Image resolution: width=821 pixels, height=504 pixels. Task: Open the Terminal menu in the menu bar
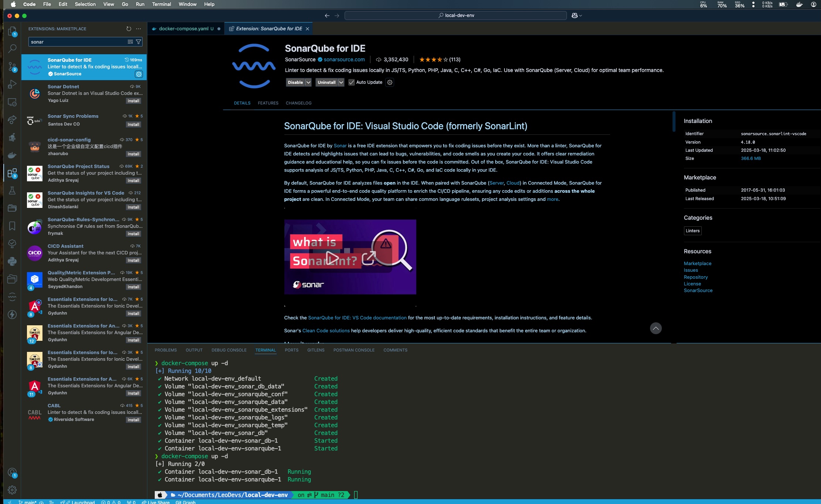[x=161, y=4]
